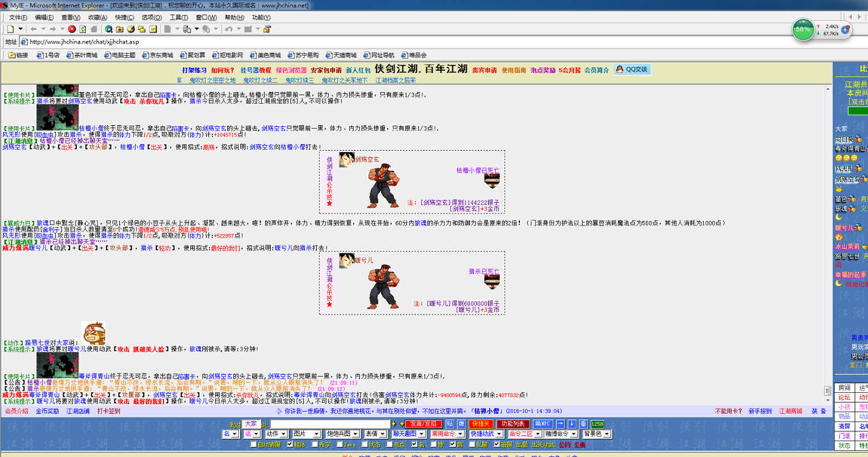
Task: Toggle the 自动清屏 checkbox
Action: (253, 444)
